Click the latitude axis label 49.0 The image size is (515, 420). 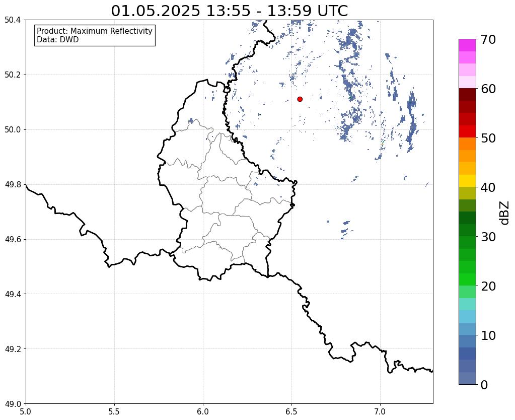coord(13,403)
